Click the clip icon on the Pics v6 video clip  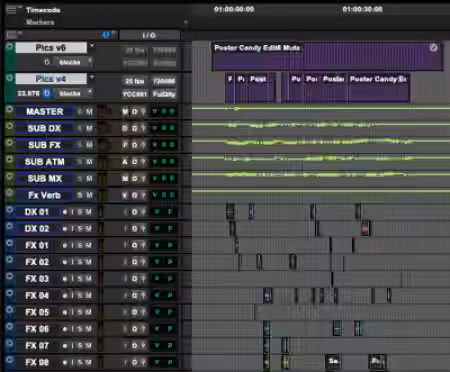tap(433, 48)
